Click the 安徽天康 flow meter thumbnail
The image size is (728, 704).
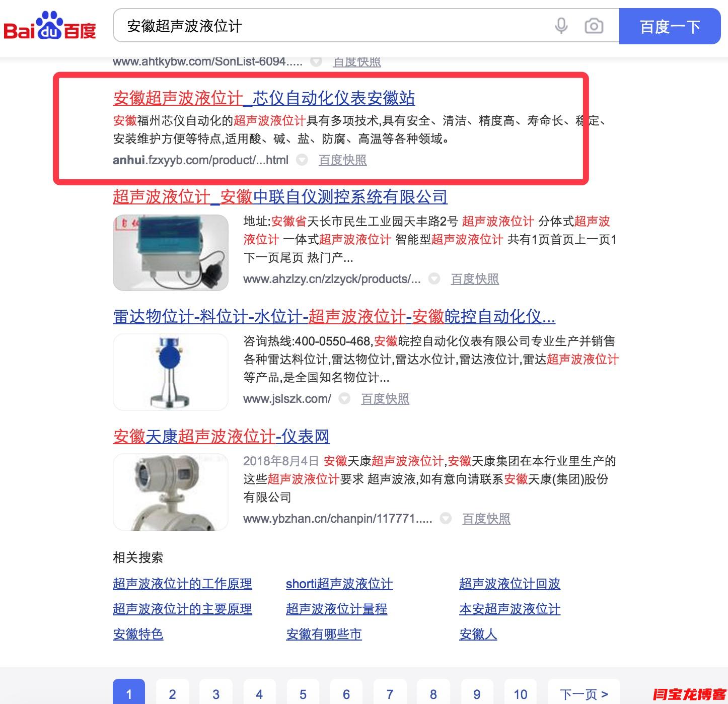coord(171,492)
